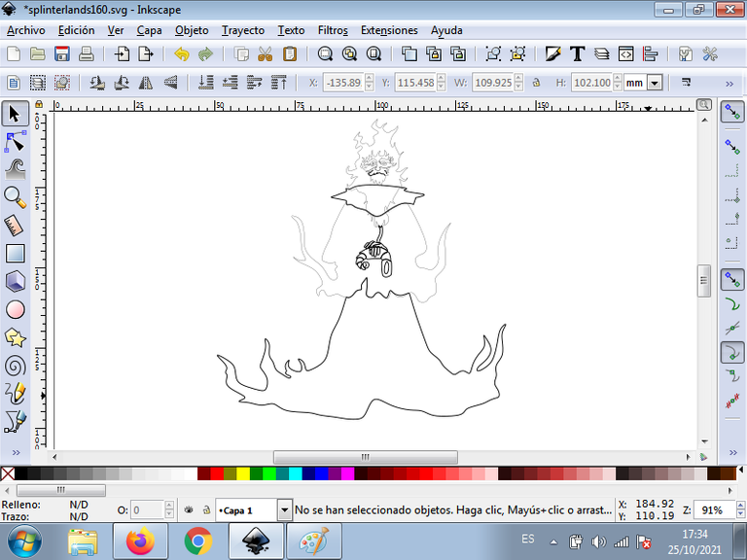Open the Trayecto menu

click(243, 30)
